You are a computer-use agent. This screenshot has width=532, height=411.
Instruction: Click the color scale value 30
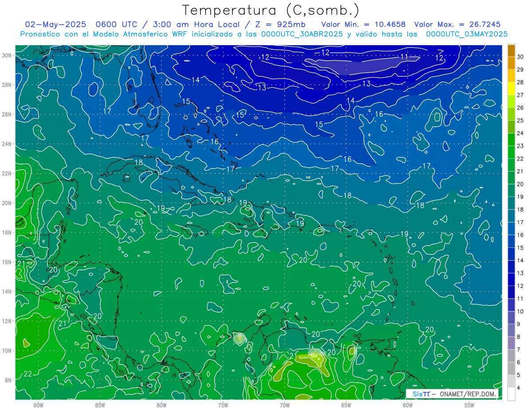coord(520,57)
